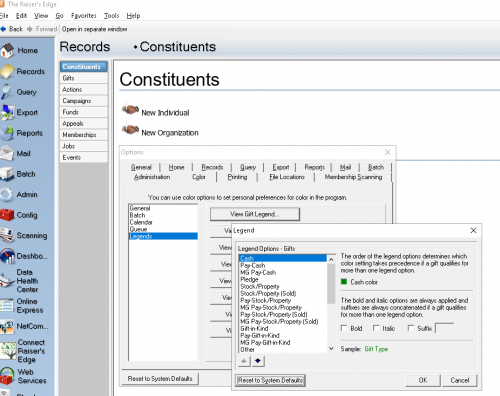The width and height of the screenshot is (500, 396).
Task: Enable the Suffix checkbox
Action: [x=411, y=328]
